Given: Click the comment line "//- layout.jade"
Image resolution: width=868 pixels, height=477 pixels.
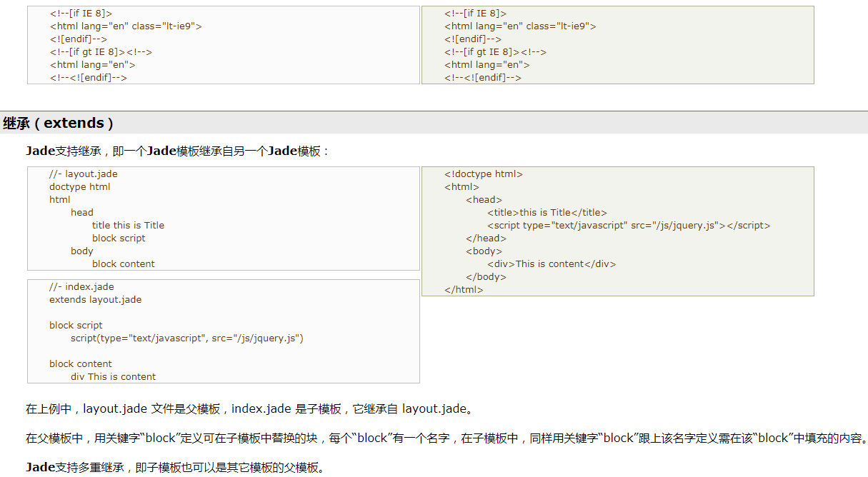Looking at the screenshot, I should (x=84, y=174).
